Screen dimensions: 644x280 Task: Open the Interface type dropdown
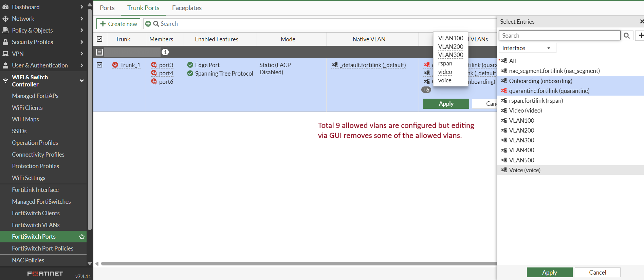coord(528,48)
